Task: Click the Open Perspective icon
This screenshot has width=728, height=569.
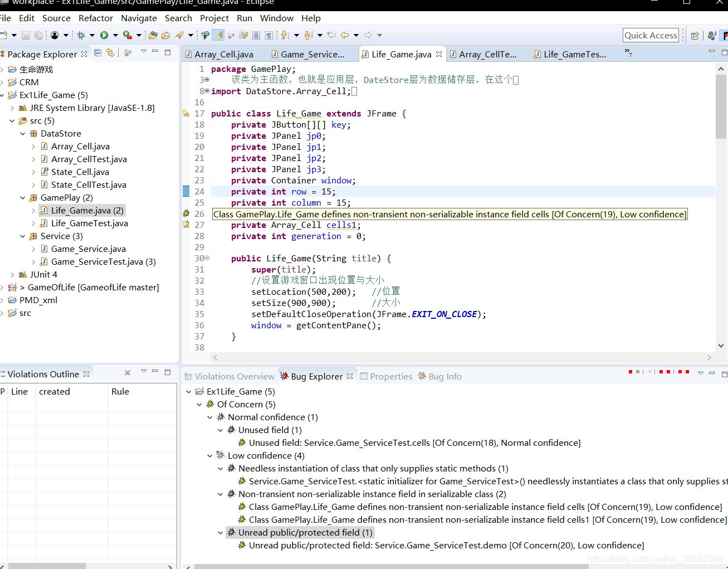Action: coord(695,36)
